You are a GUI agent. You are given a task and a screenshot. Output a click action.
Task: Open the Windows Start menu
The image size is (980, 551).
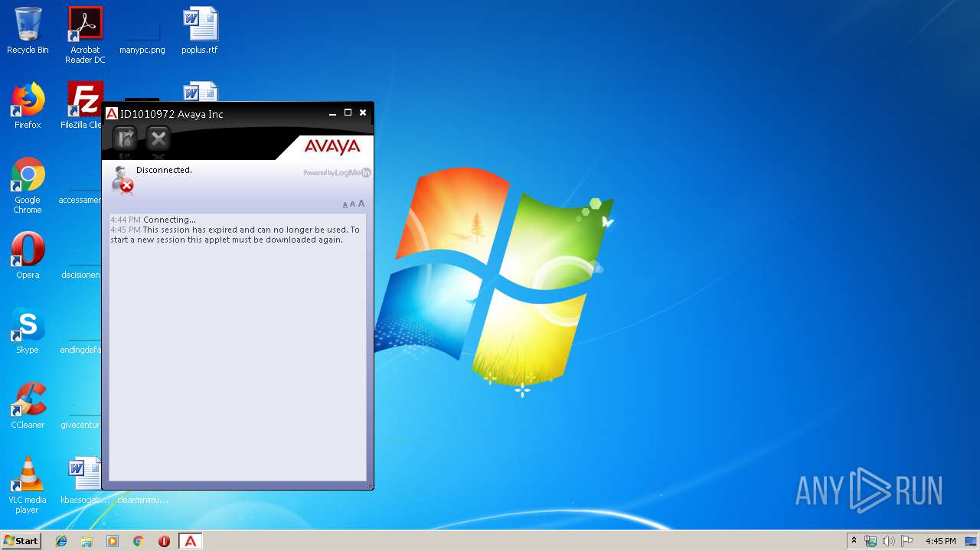(x=21, y=540)
